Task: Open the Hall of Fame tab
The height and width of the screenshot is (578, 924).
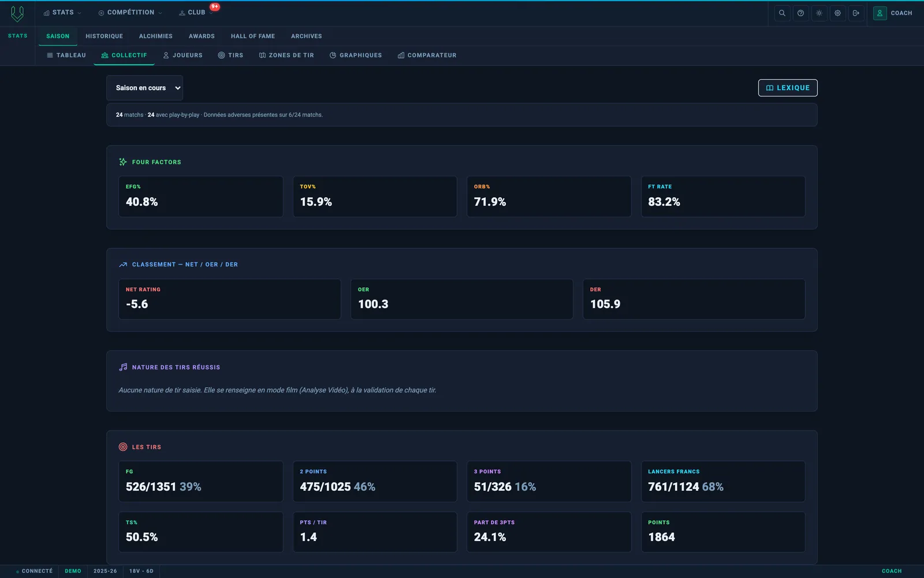Action: [253, 36]
